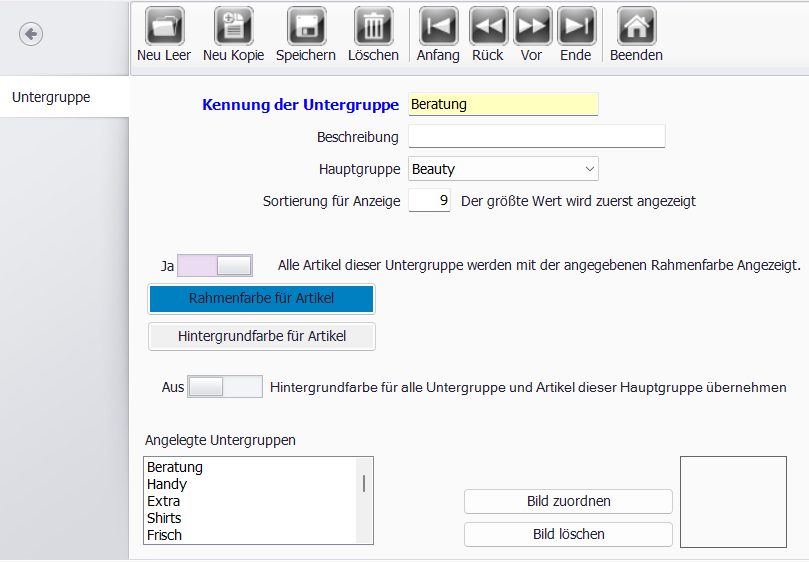Screen dimensions: 809x562
Task: Select Handy in the Untergruppen list
Action: [167, 484]
